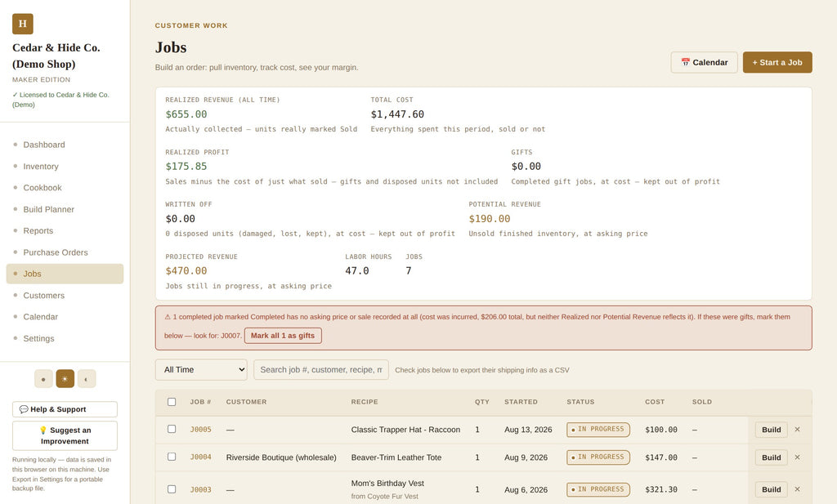Delete job J0005 with the X icon

tap(797, 430)
